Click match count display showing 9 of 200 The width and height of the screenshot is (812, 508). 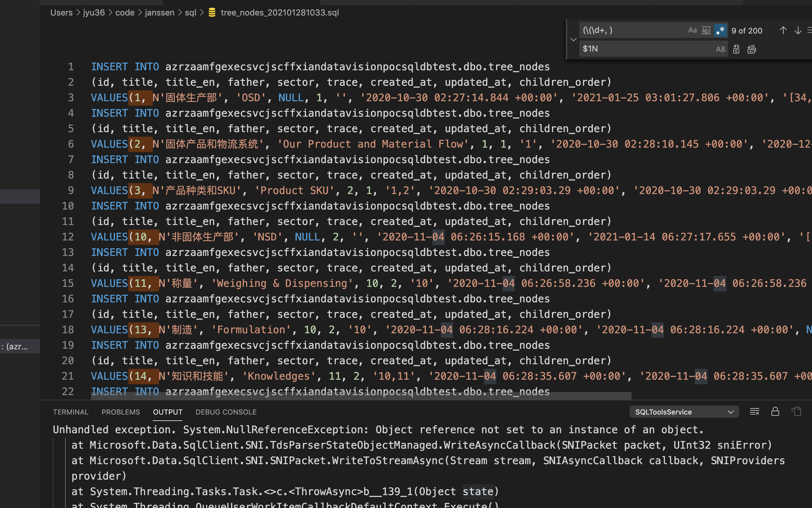click(747, 30)
